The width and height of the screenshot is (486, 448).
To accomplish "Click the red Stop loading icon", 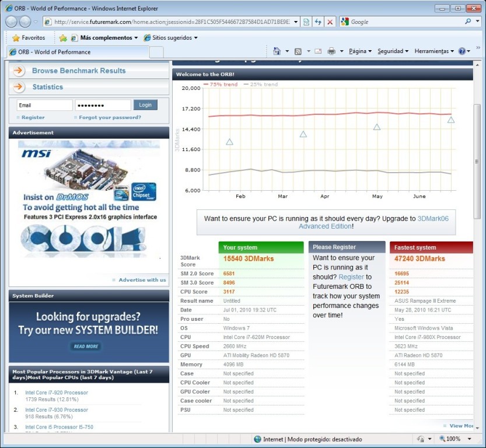I will tap(330, 22).
